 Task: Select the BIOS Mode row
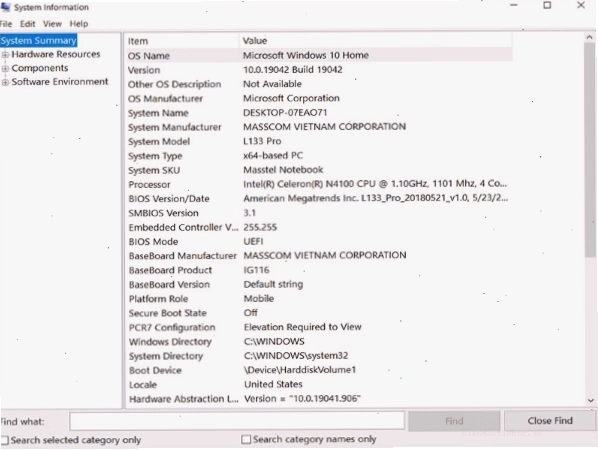319,241
